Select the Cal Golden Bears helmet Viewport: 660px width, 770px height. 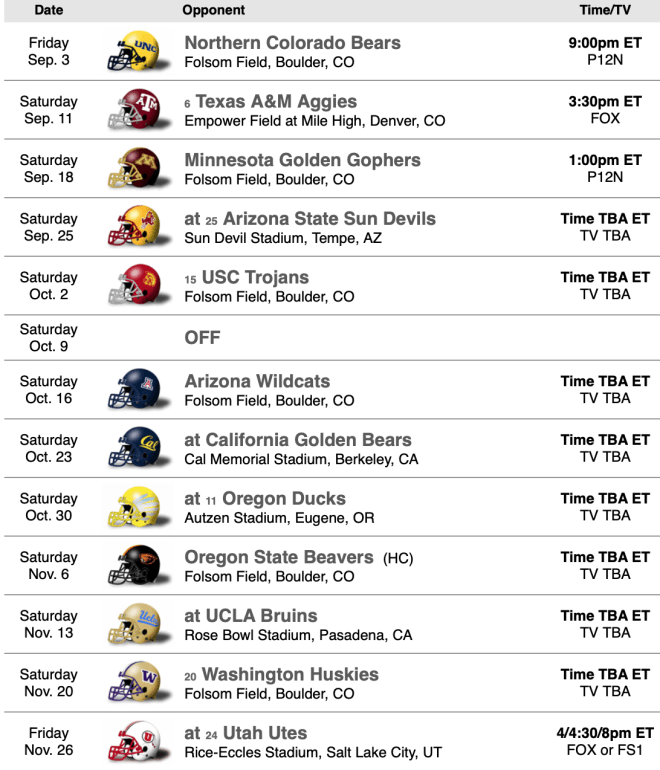coord(138,448)
